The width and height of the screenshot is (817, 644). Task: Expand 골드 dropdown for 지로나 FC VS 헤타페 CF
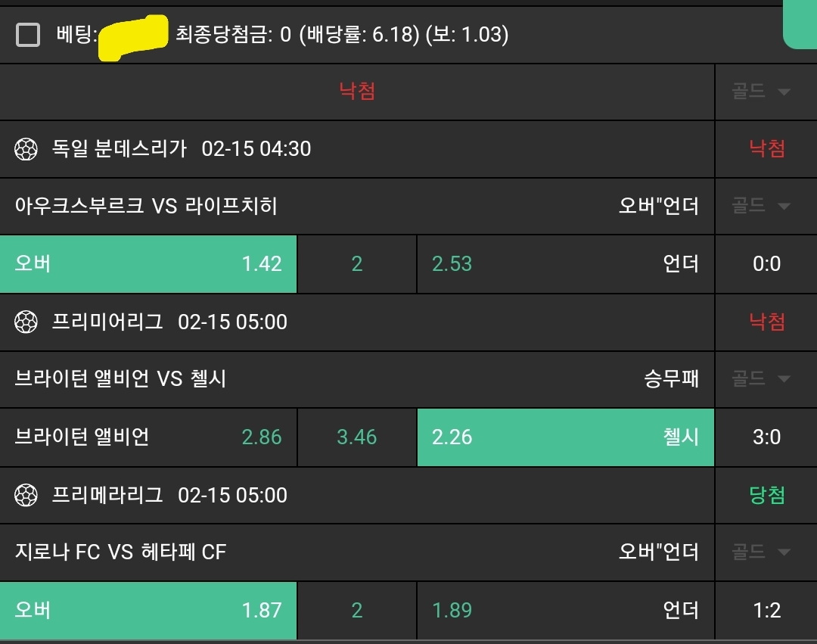761,552
